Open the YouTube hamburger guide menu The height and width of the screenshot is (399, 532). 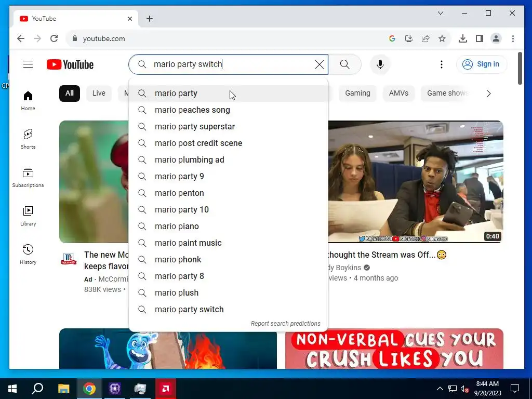tap(28, 64)
